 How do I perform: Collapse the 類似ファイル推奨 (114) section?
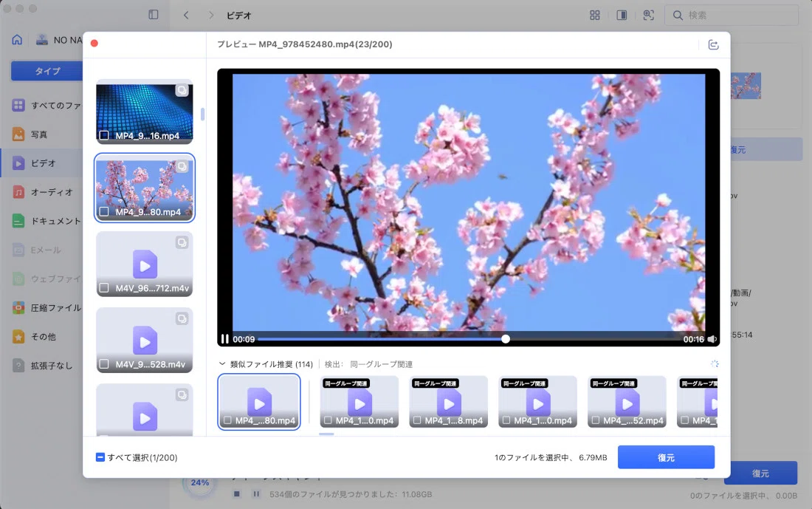tap(222, 364)
